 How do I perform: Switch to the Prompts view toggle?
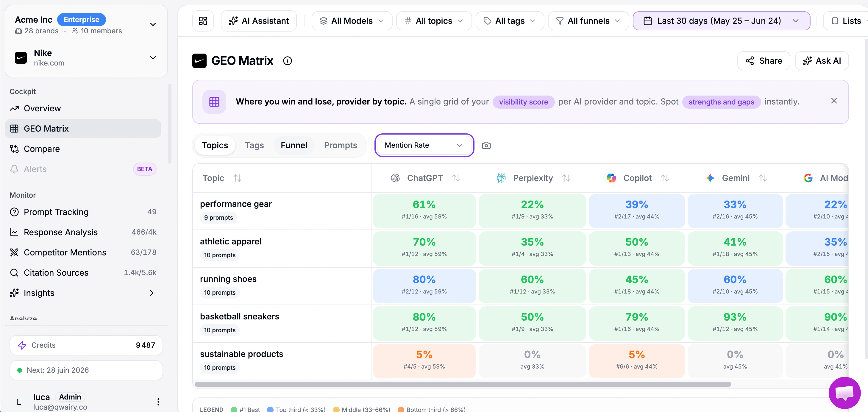(x=340, y=145)
